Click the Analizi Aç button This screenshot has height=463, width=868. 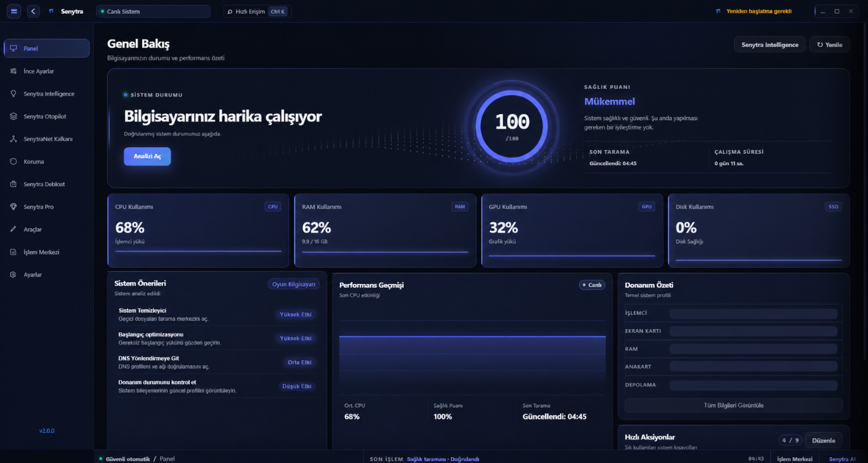coord(147,156)
